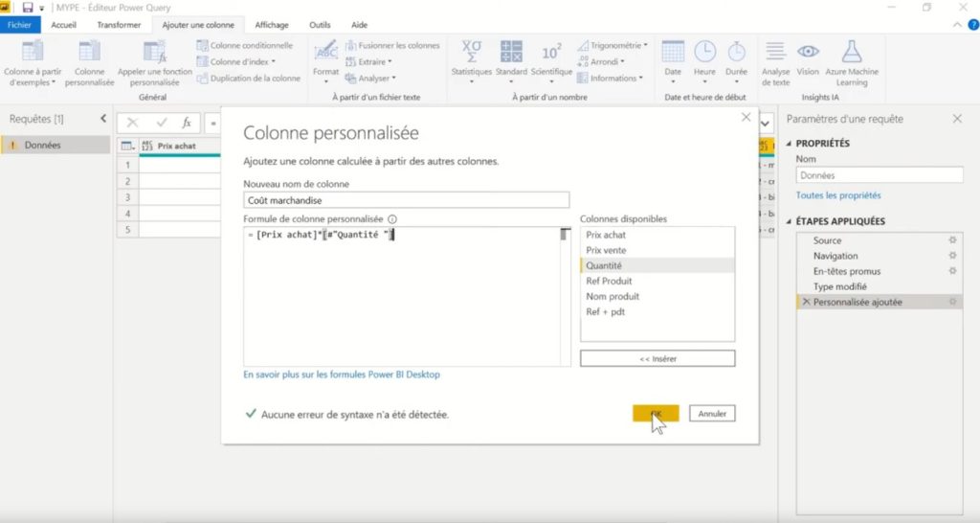Select Colonne conditionnelle in the ribbon
This screenshot has width=980, height=523.
point(245,46)
